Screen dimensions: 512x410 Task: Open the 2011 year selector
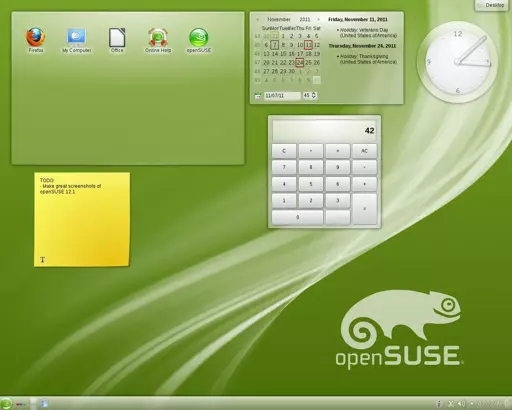(305, 19)
